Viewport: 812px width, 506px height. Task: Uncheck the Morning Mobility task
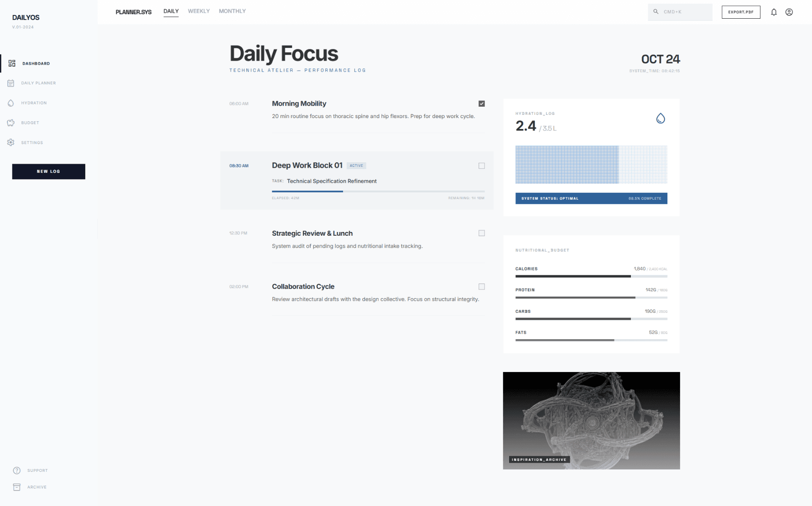[481, 103]
